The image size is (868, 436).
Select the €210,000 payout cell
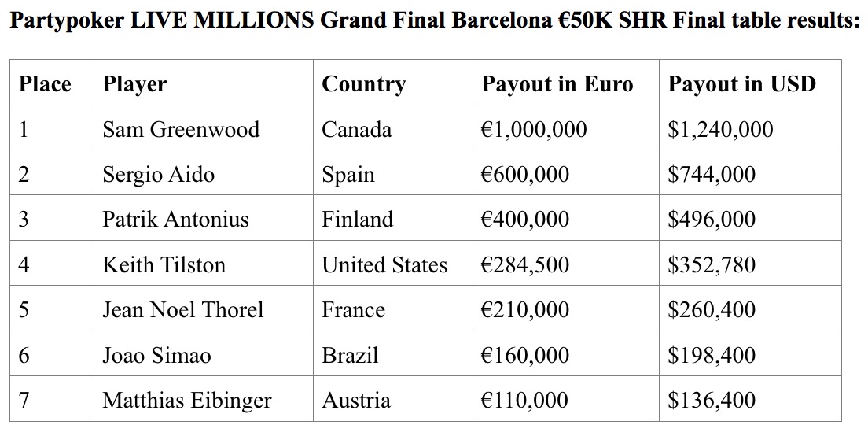pyautogui.click(x=566, y=309)
